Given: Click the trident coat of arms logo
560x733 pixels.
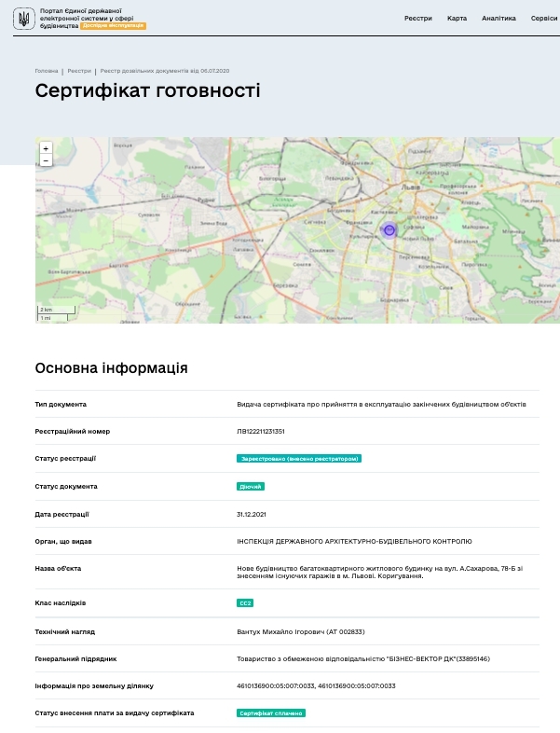Looking at the screenshot, I should [24, 20].
